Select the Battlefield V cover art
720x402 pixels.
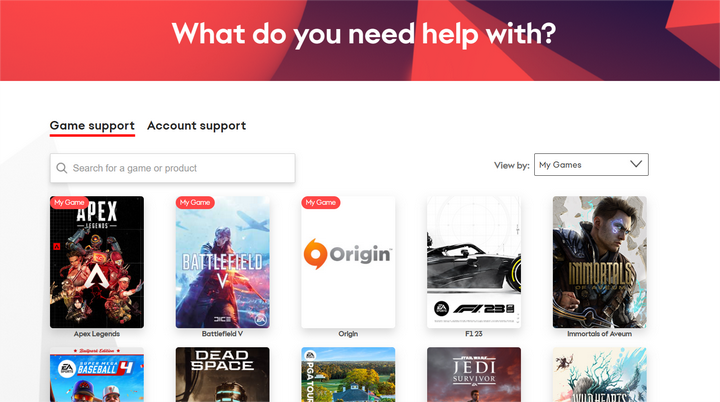pyautogui.click(x=223, y=262)
